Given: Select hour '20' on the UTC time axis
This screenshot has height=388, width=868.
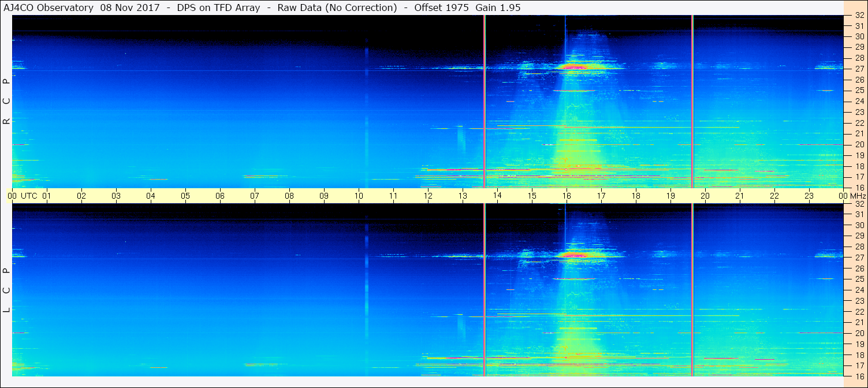Looking at the screenshot, I should 705,196.
